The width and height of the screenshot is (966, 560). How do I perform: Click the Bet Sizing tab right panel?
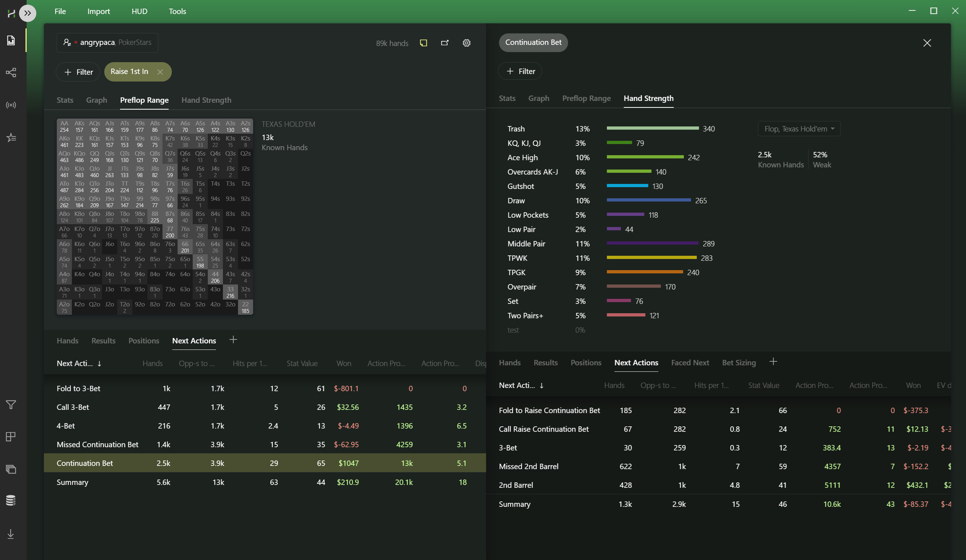(739, 362)
